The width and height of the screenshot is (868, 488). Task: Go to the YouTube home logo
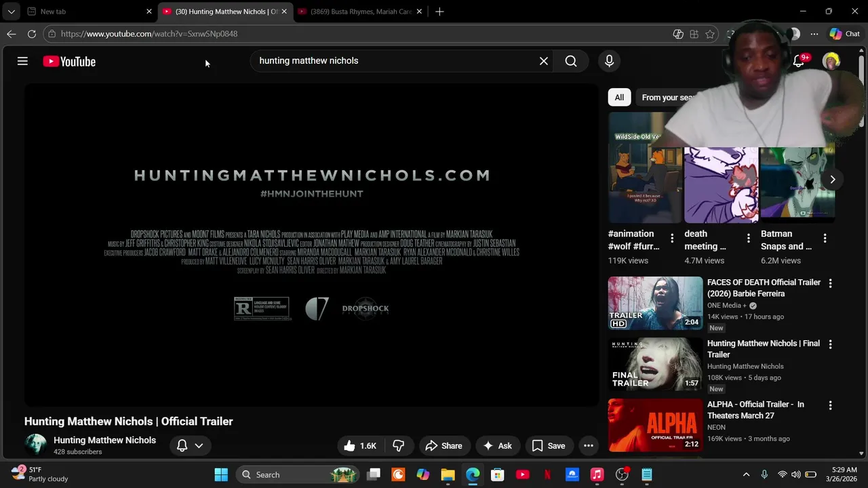69,61
